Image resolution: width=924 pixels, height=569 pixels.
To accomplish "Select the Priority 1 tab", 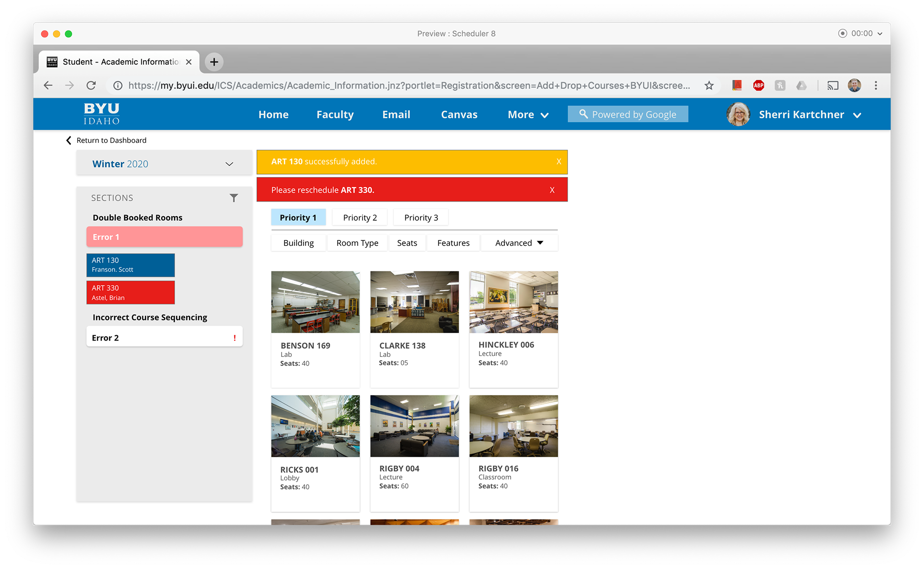I will point(298,217).
